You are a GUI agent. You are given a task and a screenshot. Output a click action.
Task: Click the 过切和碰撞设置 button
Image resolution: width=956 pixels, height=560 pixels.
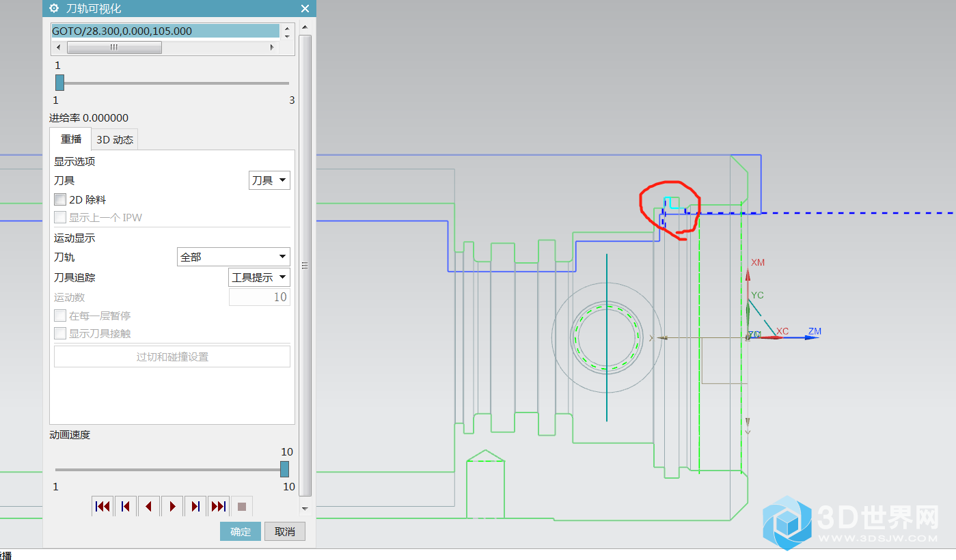click(172, 356)
